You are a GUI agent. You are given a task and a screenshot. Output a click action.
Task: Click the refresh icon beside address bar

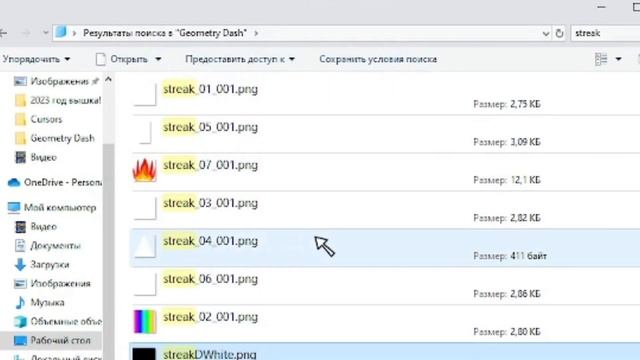(560, 33)
